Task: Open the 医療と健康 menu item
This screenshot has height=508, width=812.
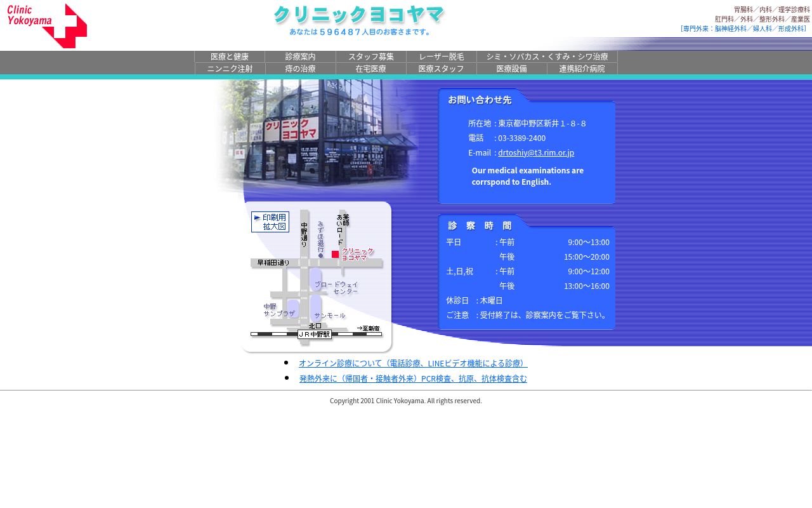Action: (230, 57)
